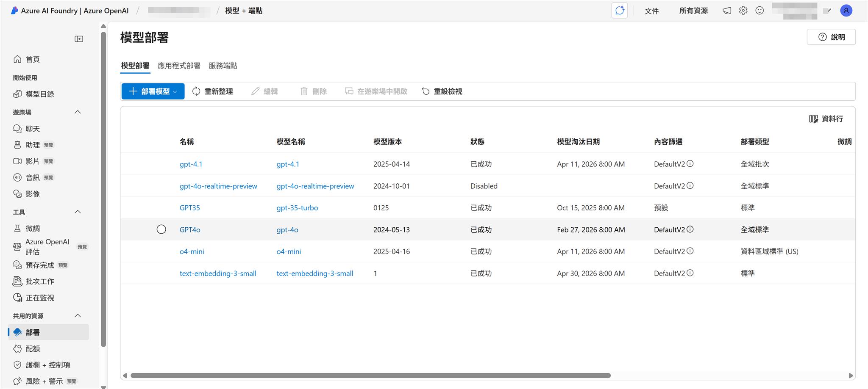
Task: Open the o4-mini deployment name link
Action: (192, 251)
